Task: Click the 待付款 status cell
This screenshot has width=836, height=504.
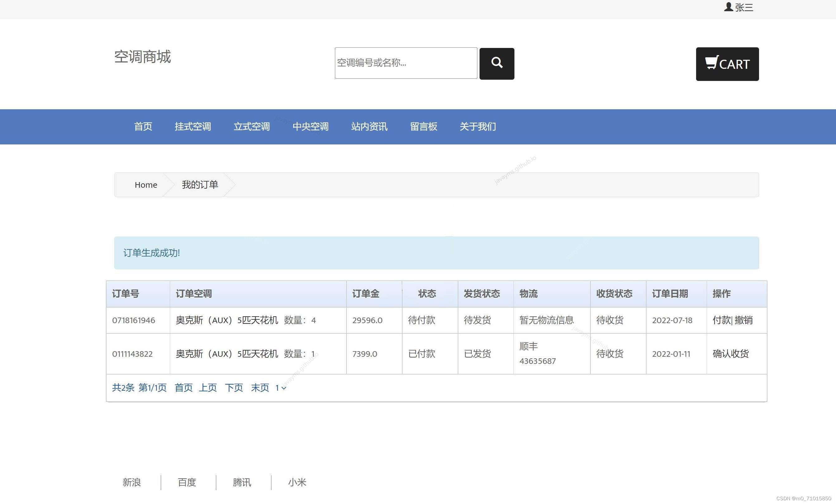Action: pos(430,320)
